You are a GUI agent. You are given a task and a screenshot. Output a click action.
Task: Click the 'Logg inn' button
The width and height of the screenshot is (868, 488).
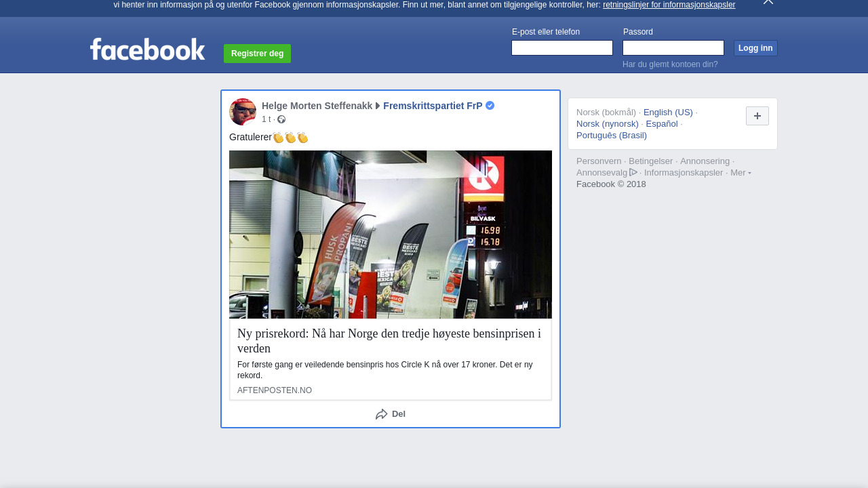755,48
